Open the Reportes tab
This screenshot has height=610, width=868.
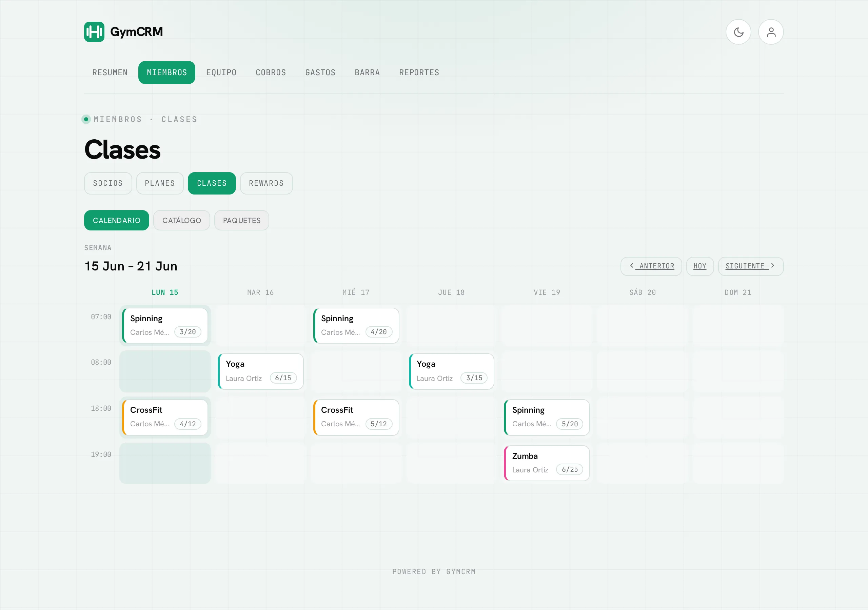pyautogui.click(x=419, y=73)
